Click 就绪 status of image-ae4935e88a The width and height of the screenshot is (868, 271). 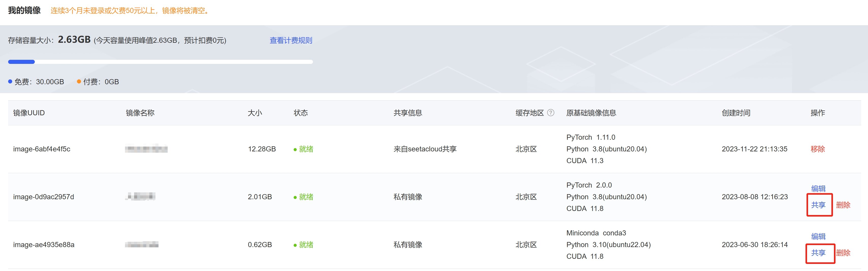click(x=304, y=245)
